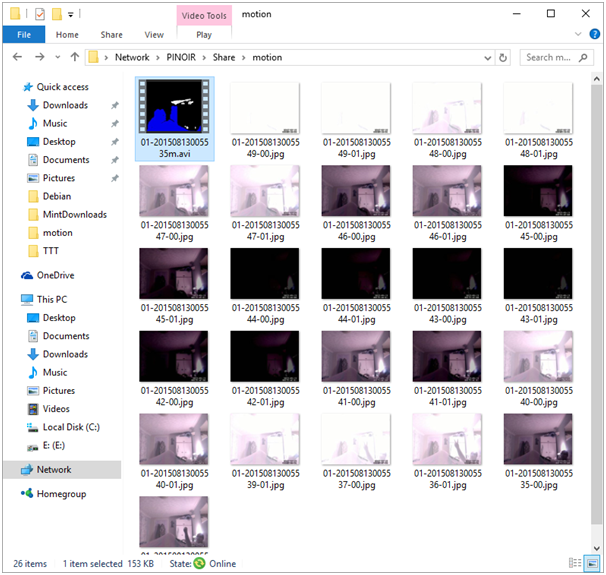Click the Share segment in the address path

[223, 58]
